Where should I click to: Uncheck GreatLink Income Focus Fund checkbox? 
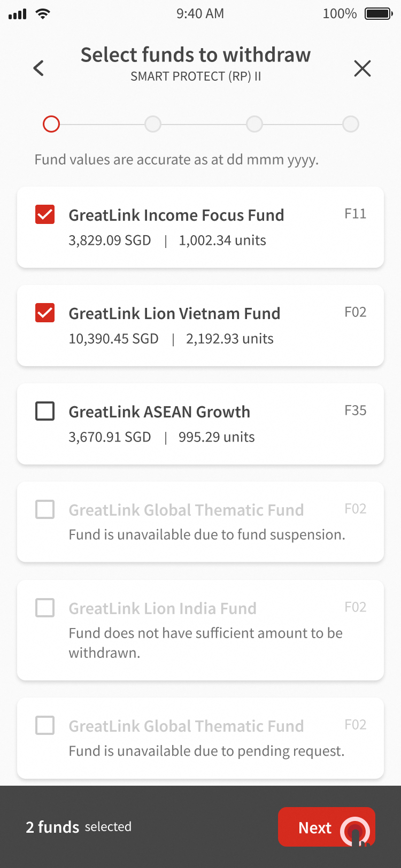(45, 214)
